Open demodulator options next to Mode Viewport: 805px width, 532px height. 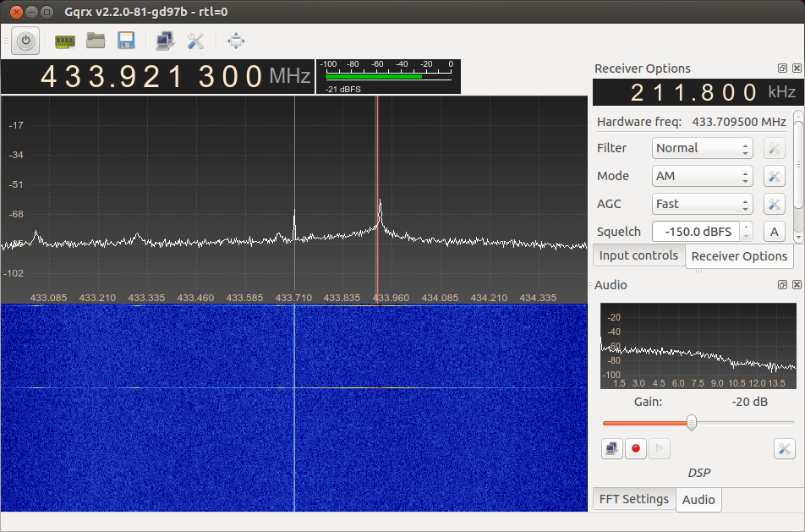(x=775, y=176)
